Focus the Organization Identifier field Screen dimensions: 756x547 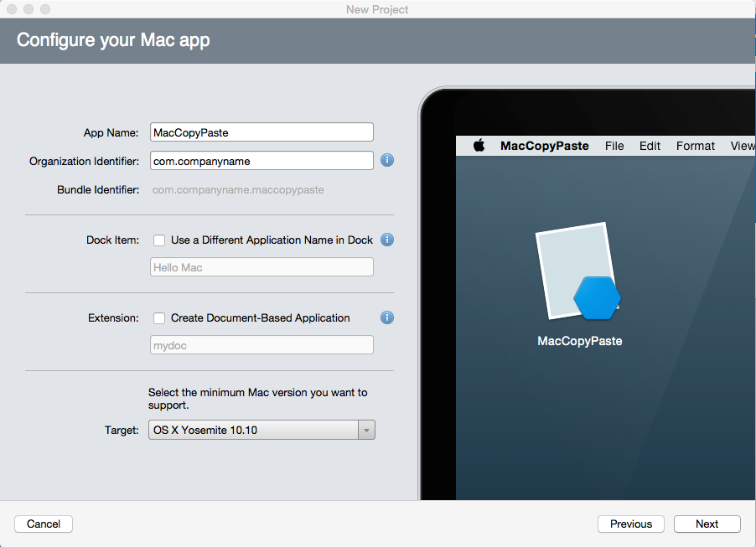click(261, 161)
